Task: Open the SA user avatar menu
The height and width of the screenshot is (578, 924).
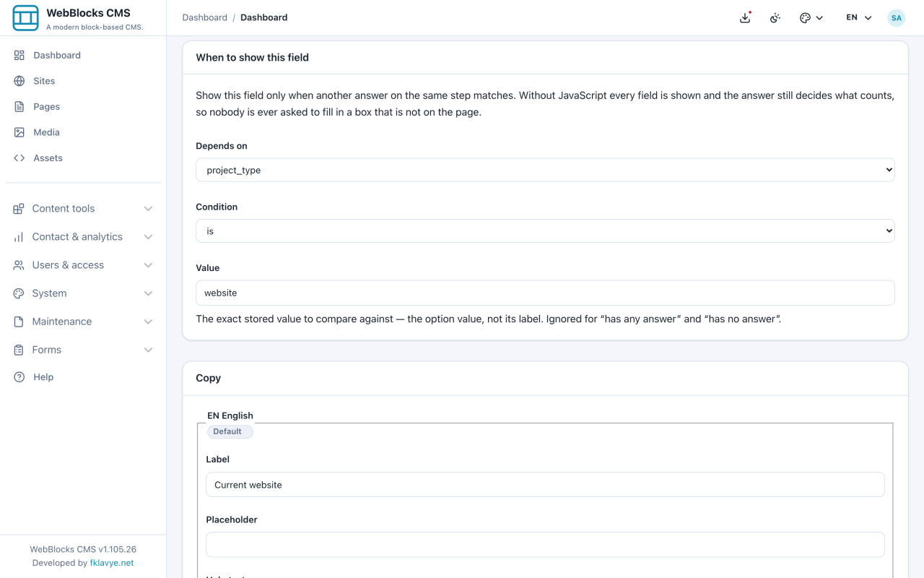Action: pyautogui.click(x=897, y=18)
